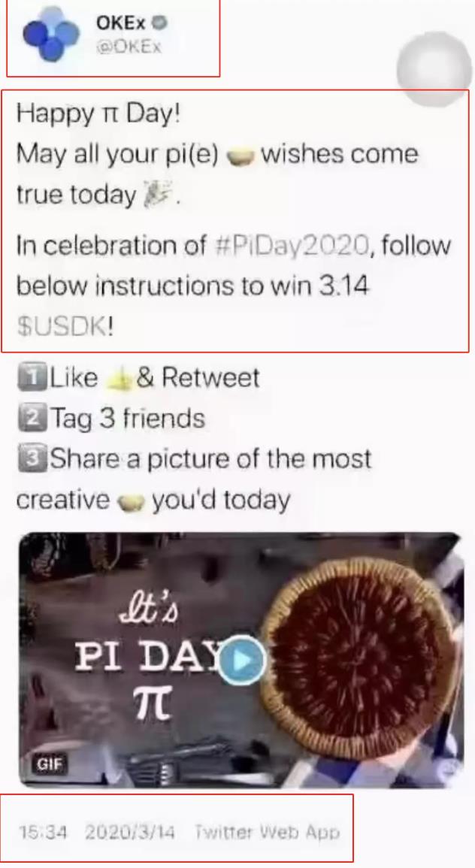Click the OKEx display name
Viewport: 475px width, 868px height.
[x=120, y=23]
